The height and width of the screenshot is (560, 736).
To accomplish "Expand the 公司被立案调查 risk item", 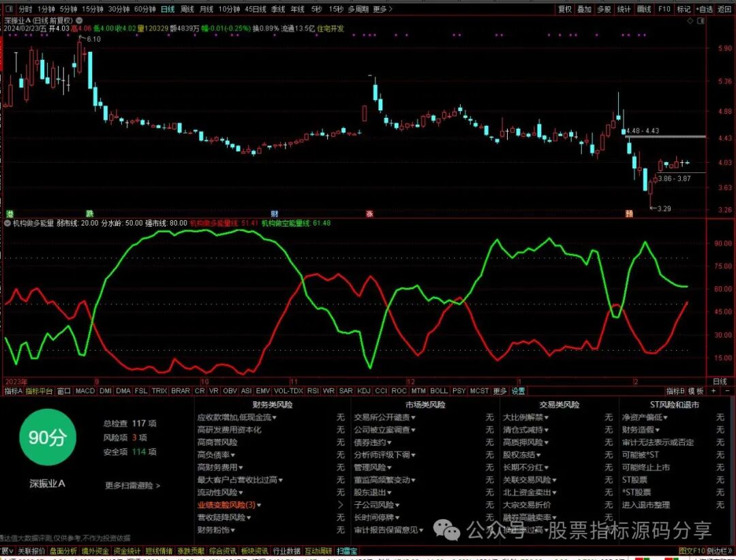I will pyautogui.click(x=385, y=430).
